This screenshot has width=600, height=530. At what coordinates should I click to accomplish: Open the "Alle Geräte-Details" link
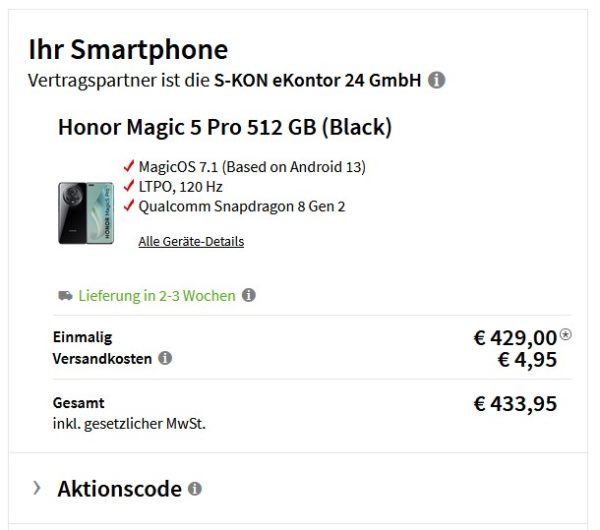[191, 241]
